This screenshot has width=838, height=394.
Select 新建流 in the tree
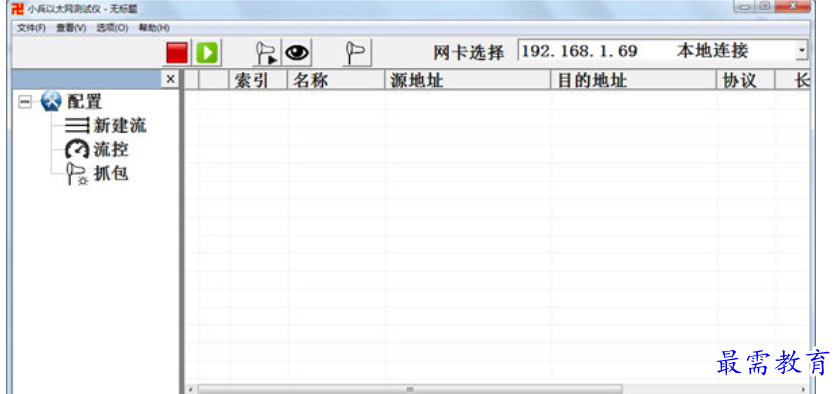point(120,126)
